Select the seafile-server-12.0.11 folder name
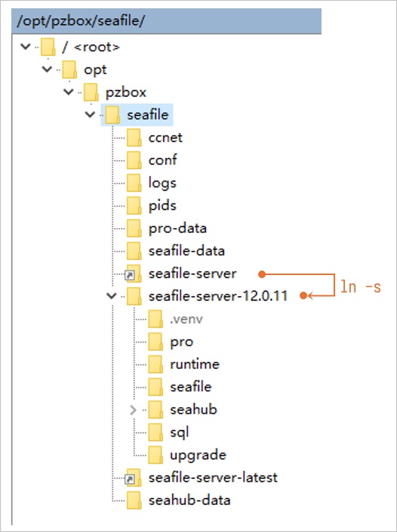The width and height of the screenshot is (397, 532). pyautogui.click(x=218, y=296)
